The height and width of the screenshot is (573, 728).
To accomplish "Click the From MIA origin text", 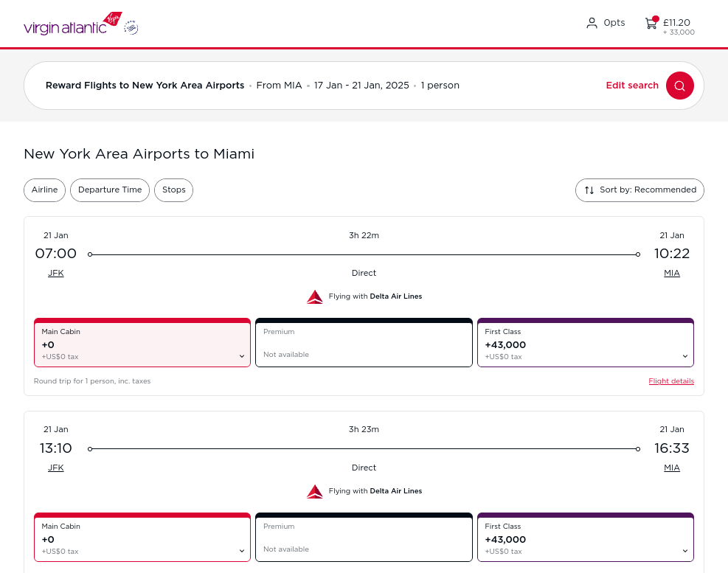I will click(279, 86).
